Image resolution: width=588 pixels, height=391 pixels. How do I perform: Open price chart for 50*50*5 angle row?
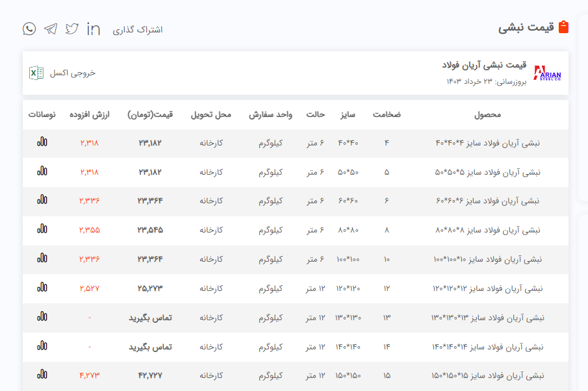pyautogui.click(x=42, y=171)
